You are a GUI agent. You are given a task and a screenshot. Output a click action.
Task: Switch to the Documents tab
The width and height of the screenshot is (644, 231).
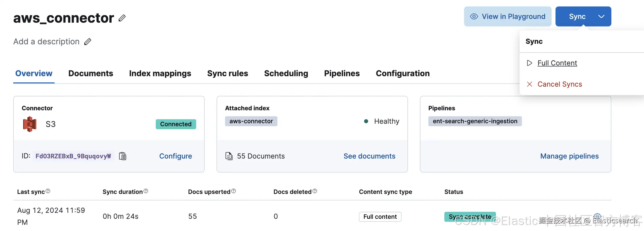coord(91,73)
